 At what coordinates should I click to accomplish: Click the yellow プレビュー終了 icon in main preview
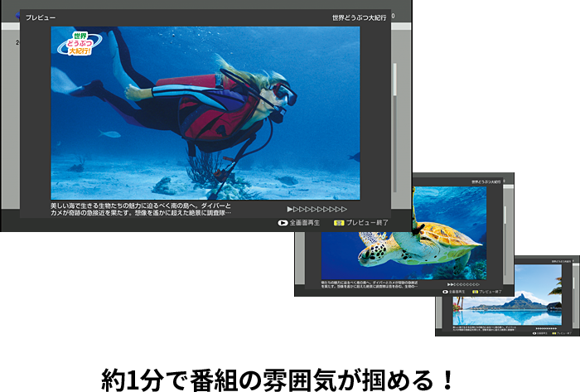point(339,223)
